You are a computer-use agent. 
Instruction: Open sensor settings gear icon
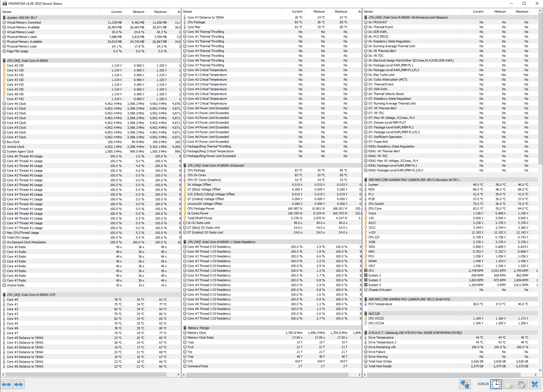point(522,384)
